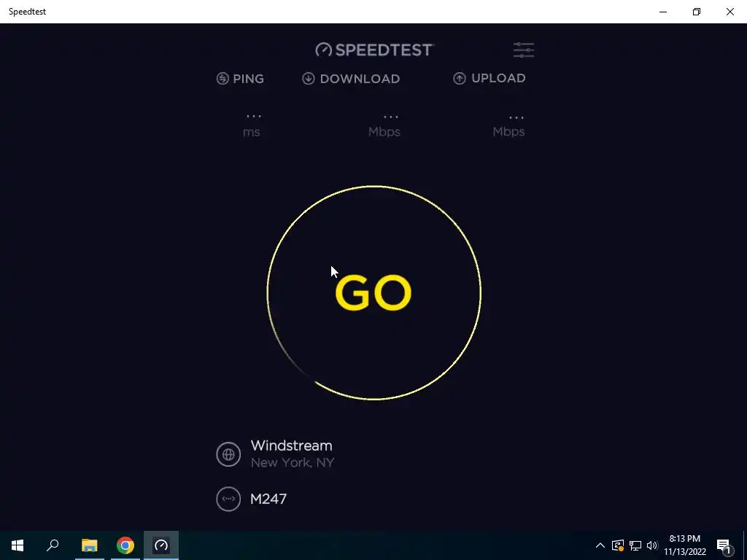Select the Ping icon

(x=222, y=79)
